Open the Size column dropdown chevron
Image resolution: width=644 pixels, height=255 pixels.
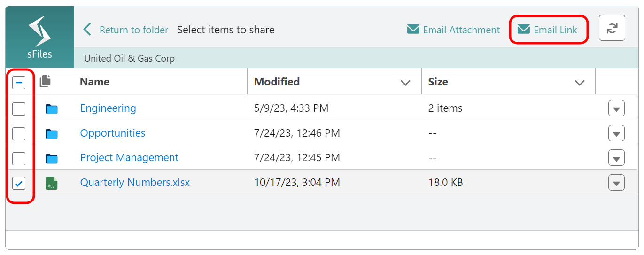(x=580, y=83)
